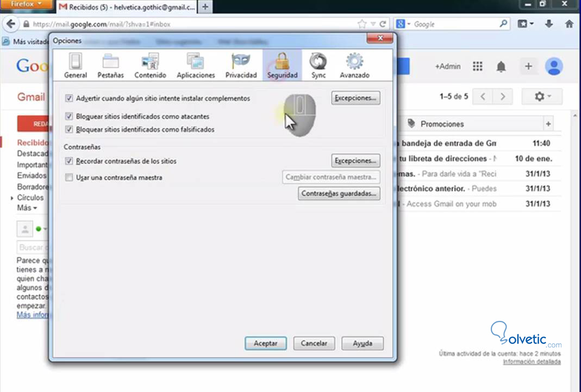Image resolution: width=581 pixels, height=392 pixels.
Task: Open Gmail Enviados folder
Action: click(32, 175)
